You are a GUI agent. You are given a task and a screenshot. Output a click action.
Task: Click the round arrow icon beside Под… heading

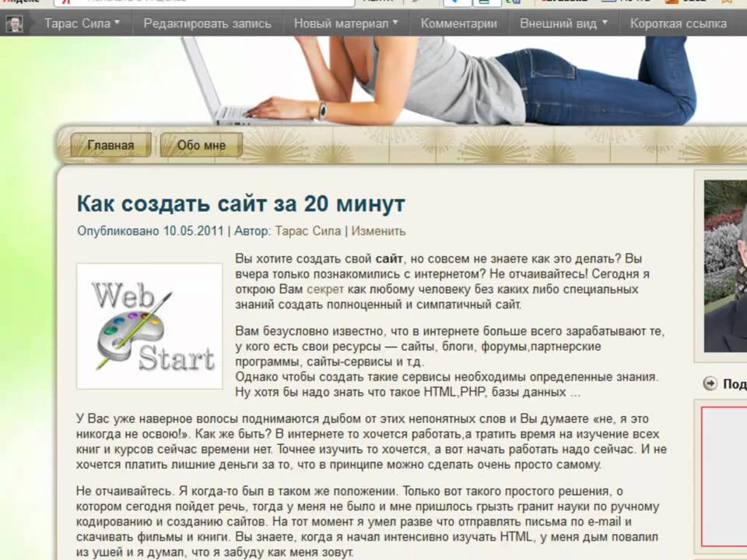(x=710, y=383)
